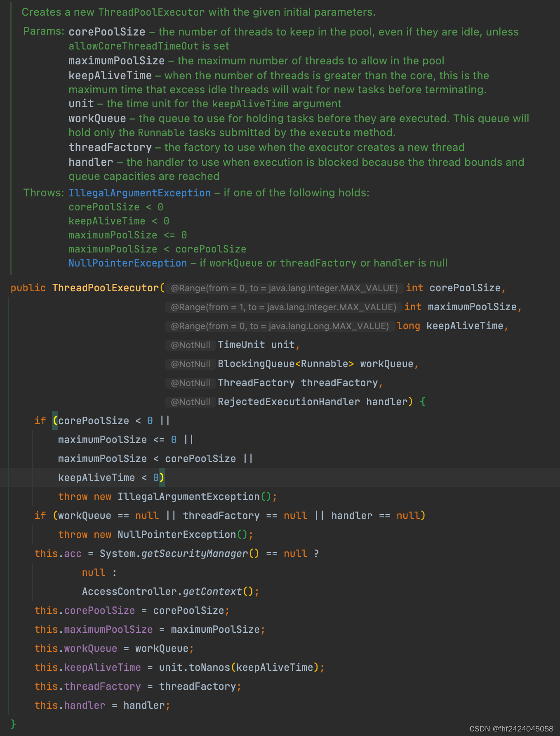Click allowCoreThreadTimeOut in the documentation
The image size is (560, 736).
click(x=134, y=46)
